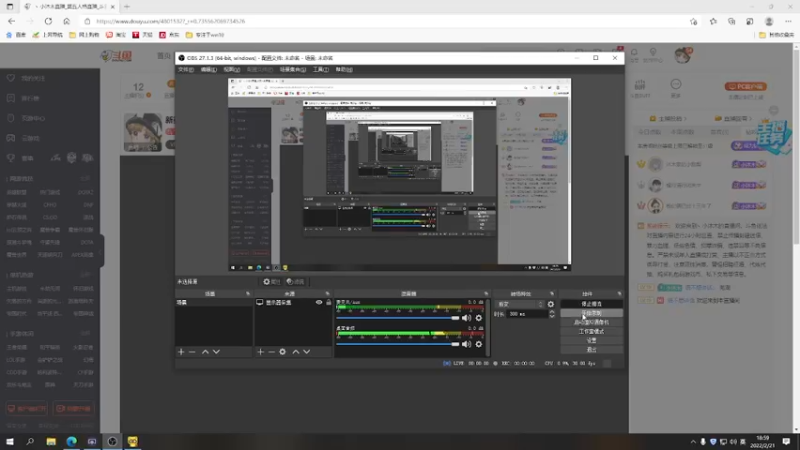Open Settings button in OBS controls
This screenshot has height=450, width=800.
click(x=591, y=341)
